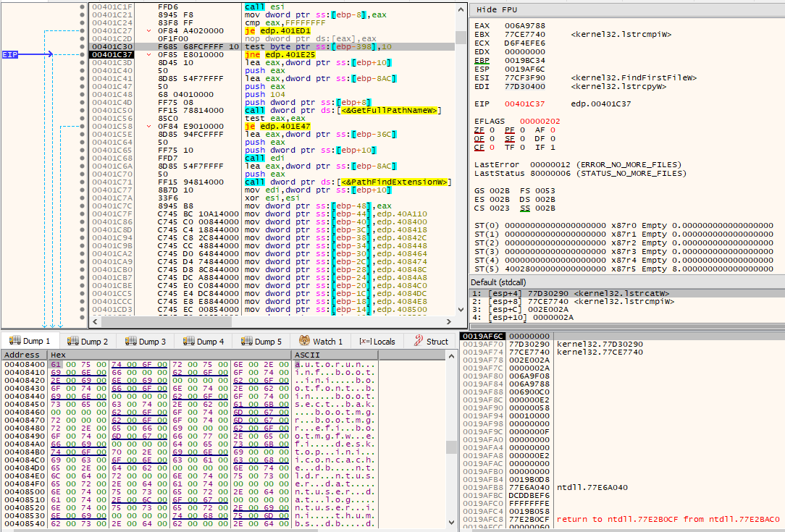
Task: Collapse jump arrow at je edp.401ED1
Action: [148, 30]
